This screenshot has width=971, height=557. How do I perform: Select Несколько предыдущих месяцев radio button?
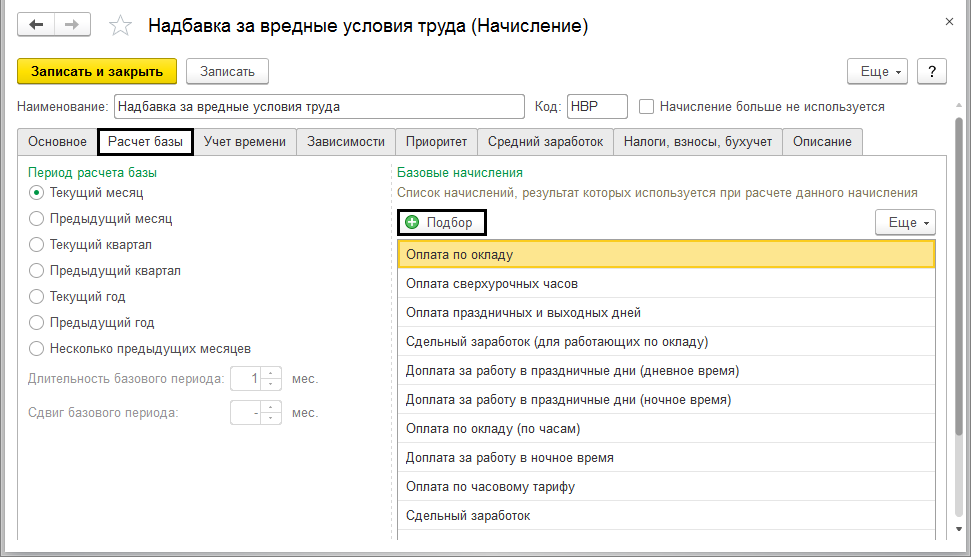tap(37, 349)
